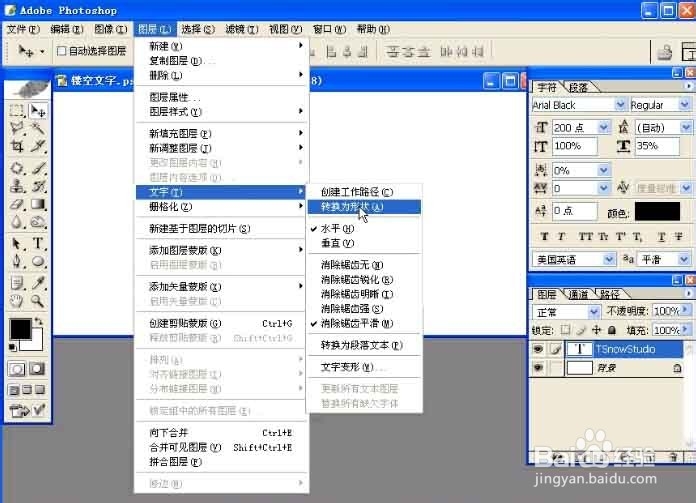Select the History Brush tool
The width and height of the screenshot is (696, 503).
click(x=38, y=186)
